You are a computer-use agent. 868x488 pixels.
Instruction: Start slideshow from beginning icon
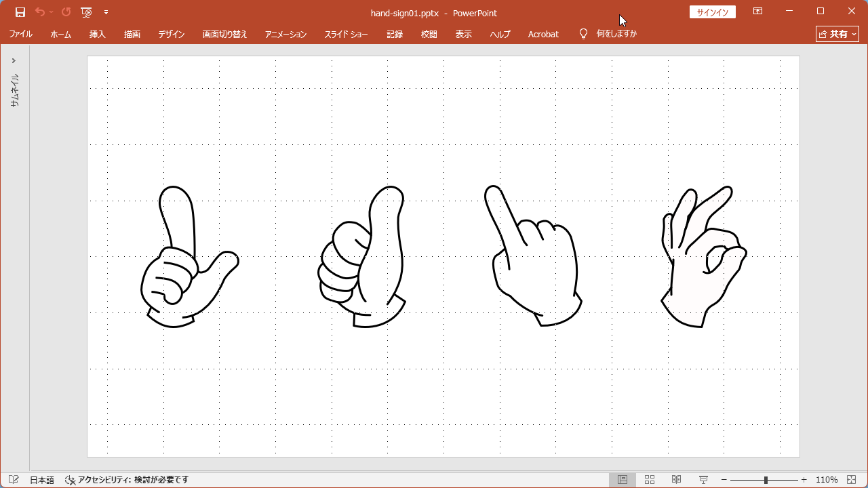coord(86,12)
